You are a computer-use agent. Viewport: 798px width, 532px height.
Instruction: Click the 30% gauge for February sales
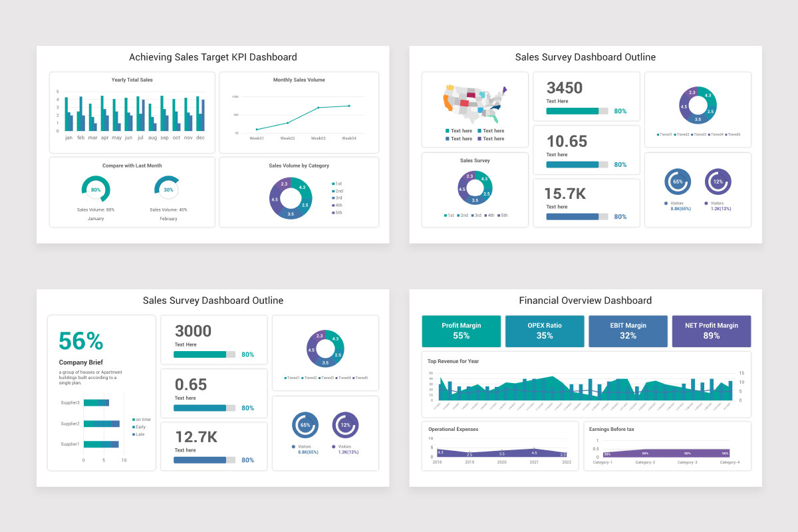(x=167, y=188)
